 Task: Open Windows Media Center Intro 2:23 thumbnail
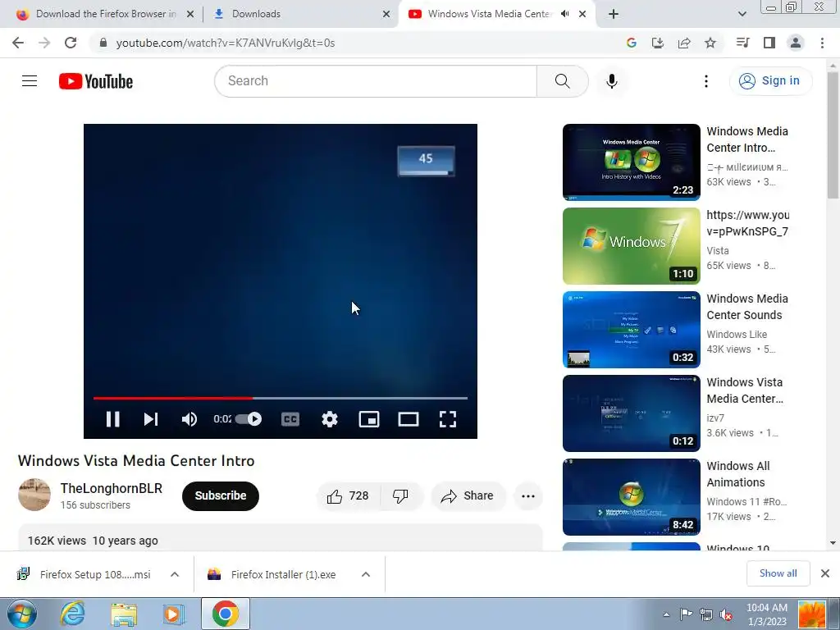[631, 162]
